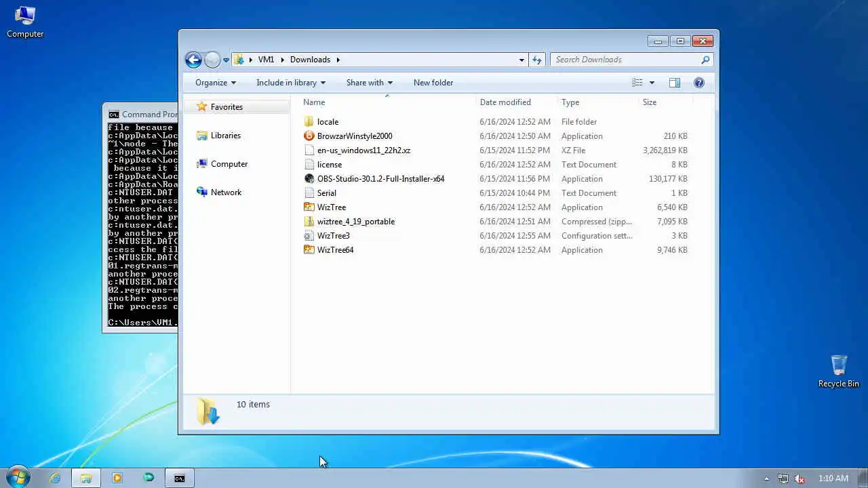Screen dimensions: 868x488
Task: Show hidden icons in the system tray
Action: (766, 479)
